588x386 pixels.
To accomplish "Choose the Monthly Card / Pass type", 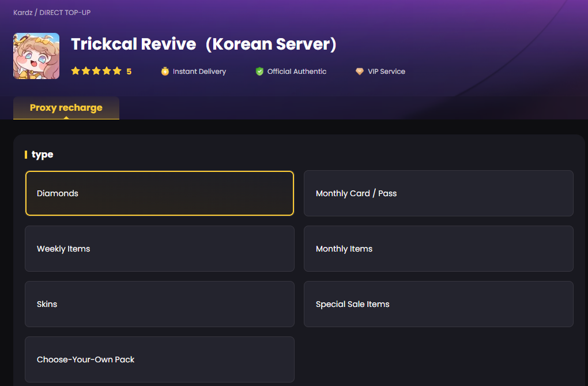I will point(438,193).
